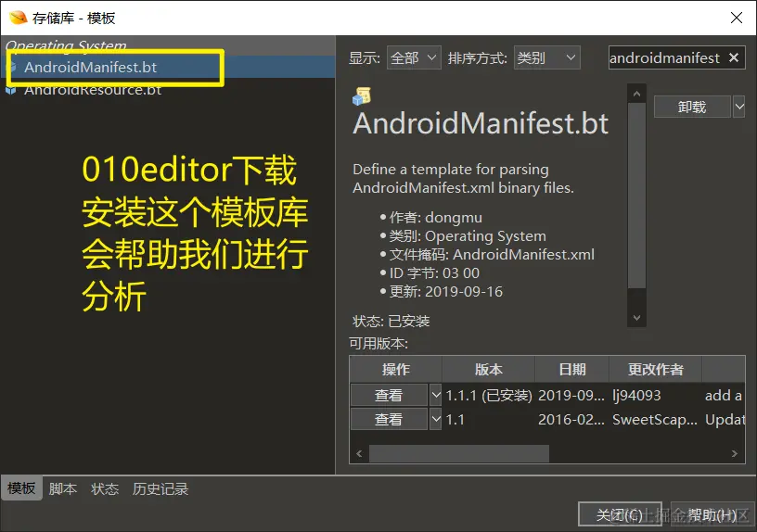This screenshot has width=757, height=532.
Task: Click the 文件掩码: AndroidManifest.xml text
Action: tap(492, 254)
